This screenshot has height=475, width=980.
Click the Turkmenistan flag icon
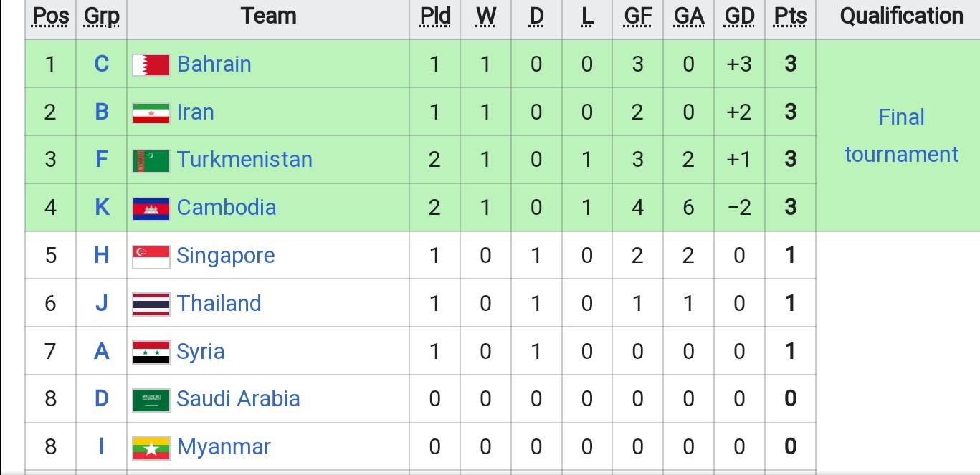tap(151, 160)
